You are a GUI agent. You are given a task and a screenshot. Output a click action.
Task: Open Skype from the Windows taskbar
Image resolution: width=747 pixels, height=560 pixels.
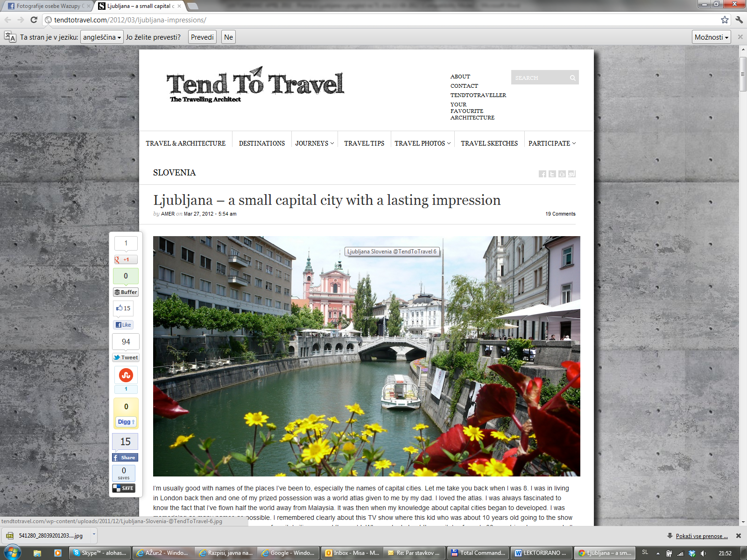coord(100,553)
